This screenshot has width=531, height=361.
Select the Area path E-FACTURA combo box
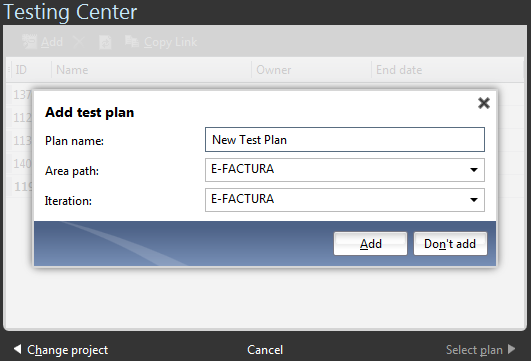point(345,170)
